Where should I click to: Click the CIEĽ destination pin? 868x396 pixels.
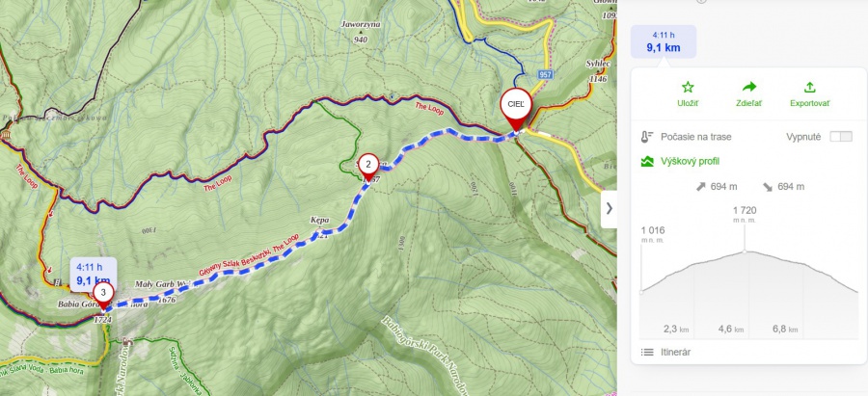pyautogui.click(x=515, y=108)
